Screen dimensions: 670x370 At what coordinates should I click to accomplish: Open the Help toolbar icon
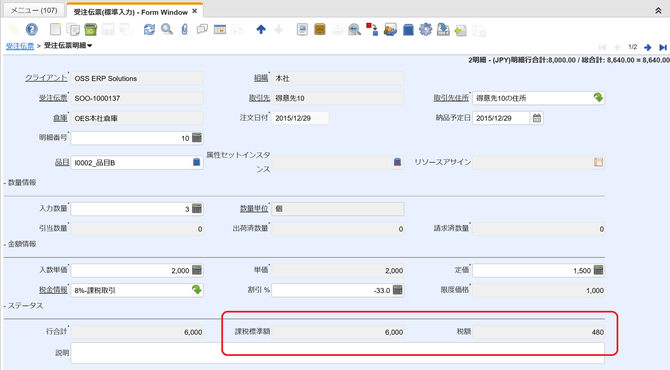tap(32, 29)
